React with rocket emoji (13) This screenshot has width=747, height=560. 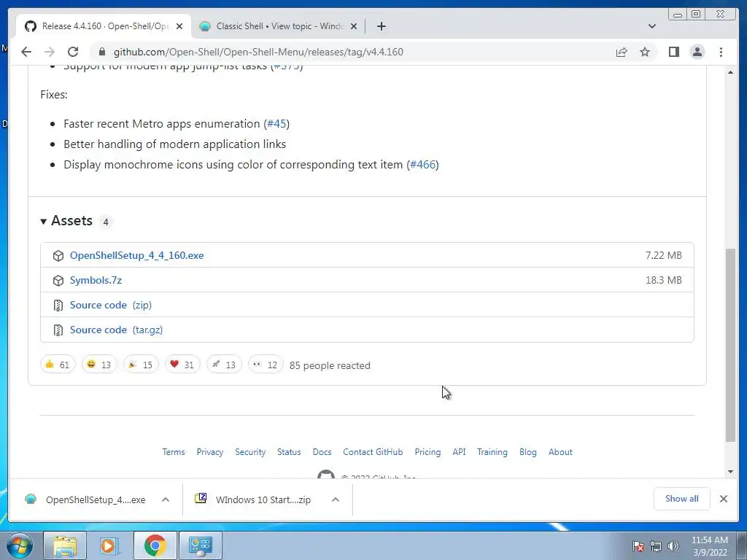tap(224, 365)
